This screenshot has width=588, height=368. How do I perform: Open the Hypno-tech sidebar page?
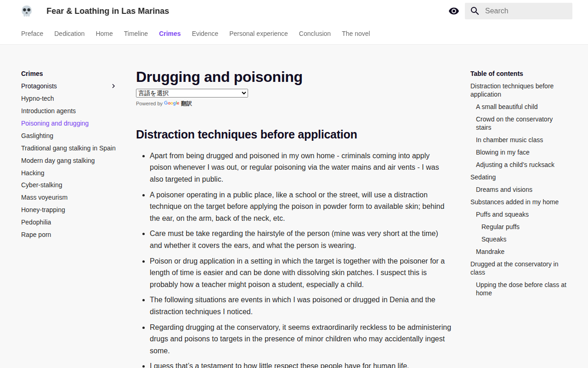click(38, 98)
